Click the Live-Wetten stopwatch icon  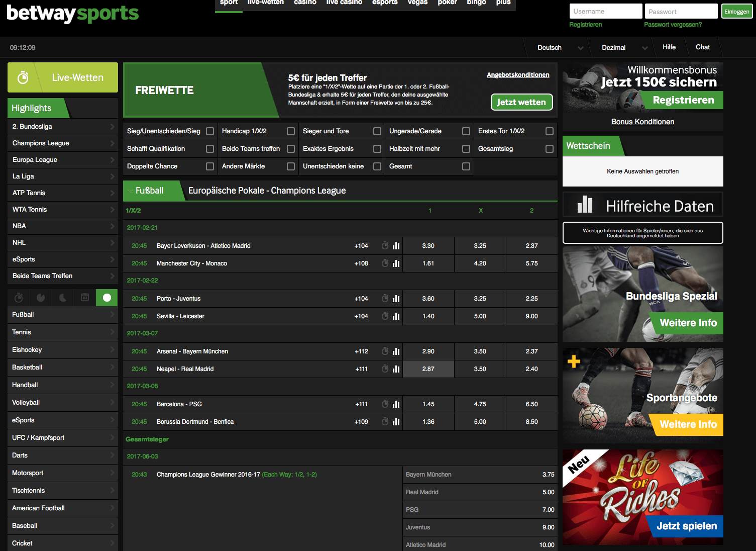[23, 77]
